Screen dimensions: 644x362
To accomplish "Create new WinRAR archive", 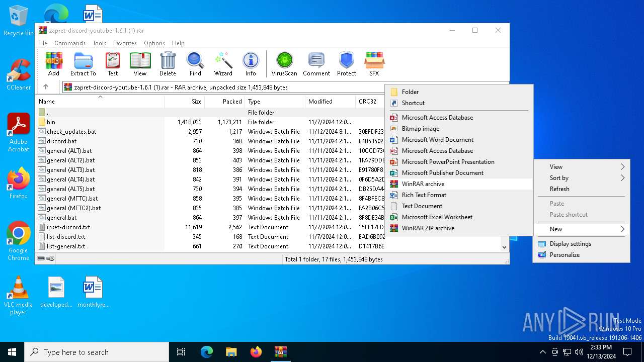I will (459, 184).
